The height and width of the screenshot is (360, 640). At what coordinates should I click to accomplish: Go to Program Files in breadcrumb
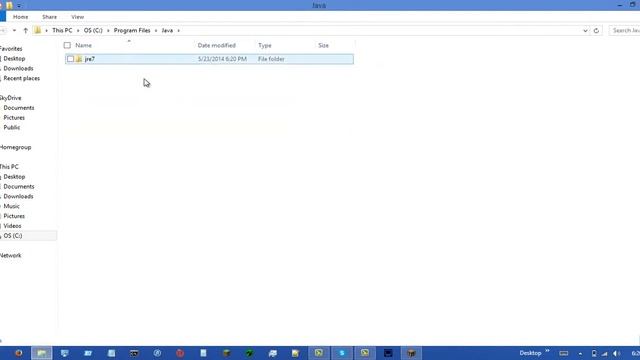click(132, 31)
